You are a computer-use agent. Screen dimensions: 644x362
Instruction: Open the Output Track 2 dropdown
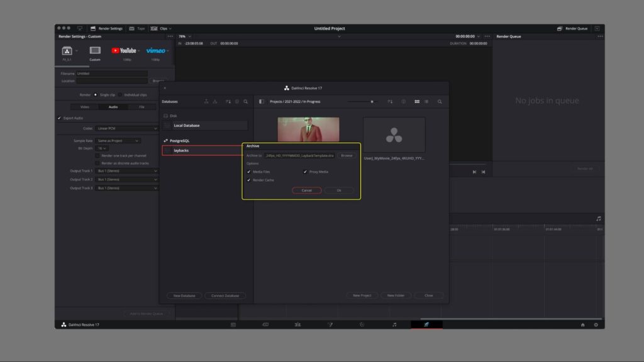pos(126,179)
